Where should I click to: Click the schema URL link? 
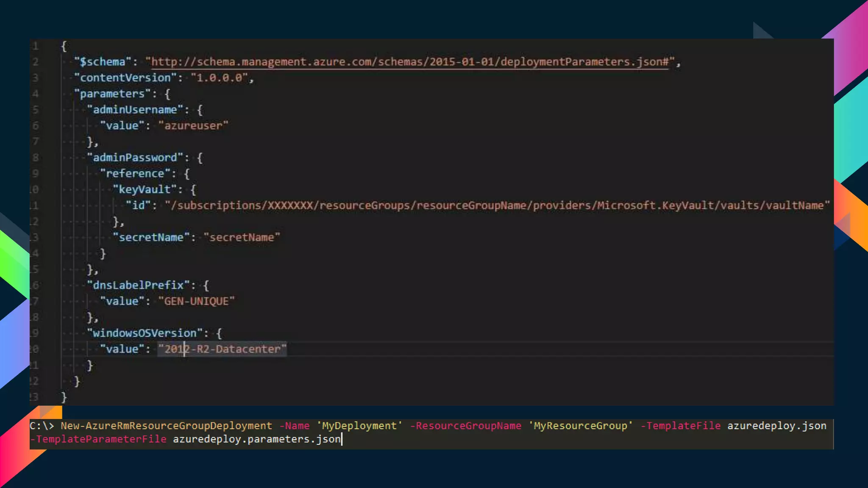click(409, 62)
